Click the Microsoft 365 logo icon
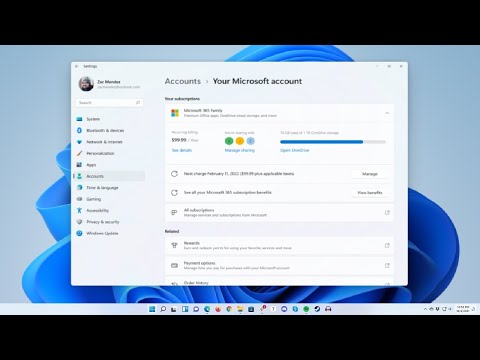This screenshot has height=360, width=480. pyautogui.click(x=175, y=113)
